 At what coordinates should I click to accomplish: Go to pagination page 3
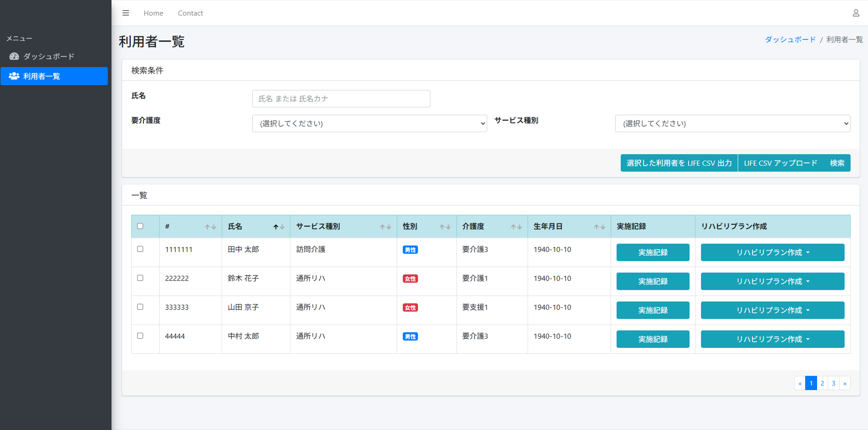[834, 383]
